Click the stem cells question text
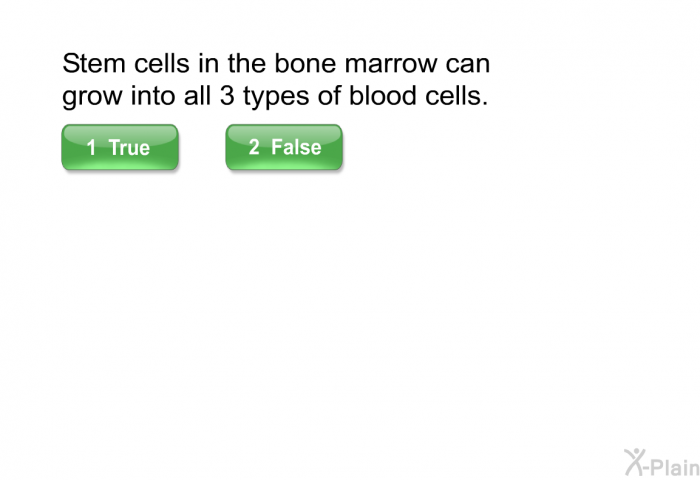700x480 pixels. point(276,81)
